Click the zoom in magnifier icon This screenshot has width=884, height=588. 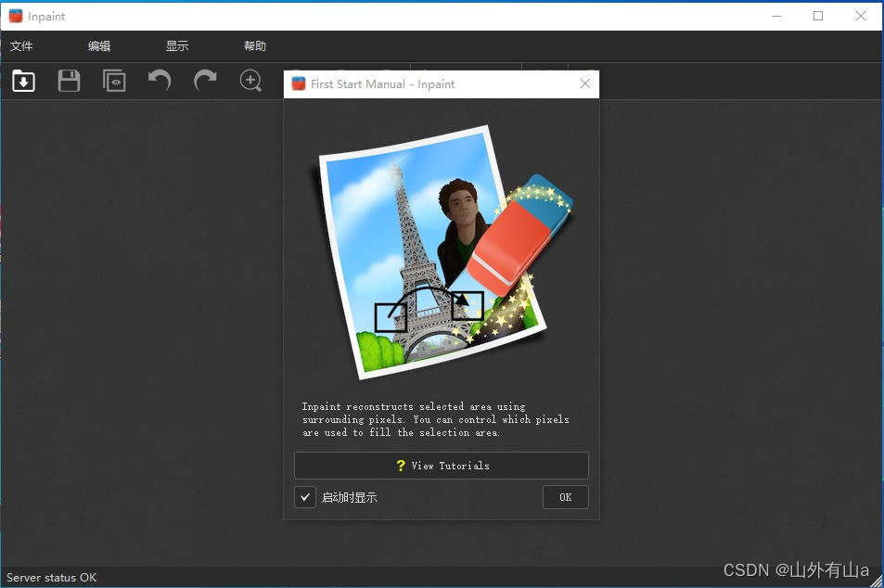pos(250,81)
